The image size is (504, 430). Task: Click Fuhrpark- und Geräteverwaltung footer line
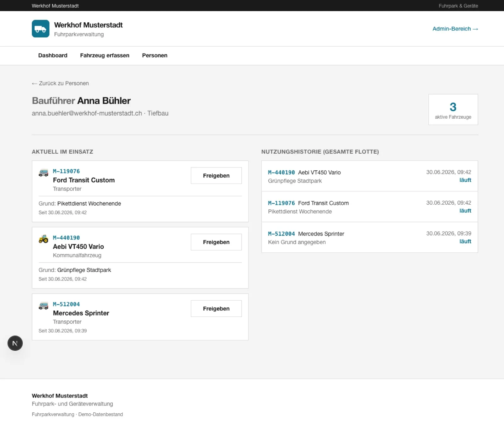pyautogui.click(x=72, y=404)
